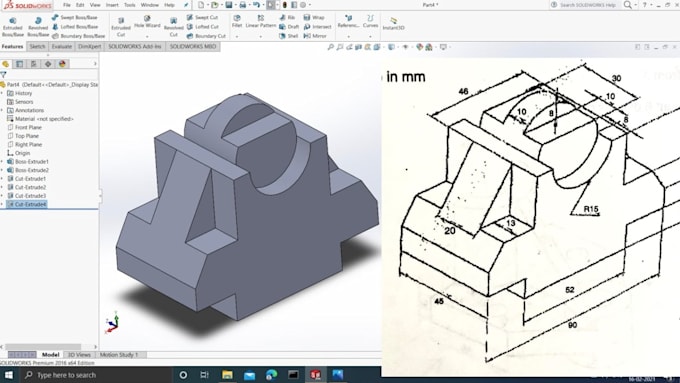Screen dimensions: 680x383
Task: Expand Cut-Extrude2 feature
Action: [2, 187]
